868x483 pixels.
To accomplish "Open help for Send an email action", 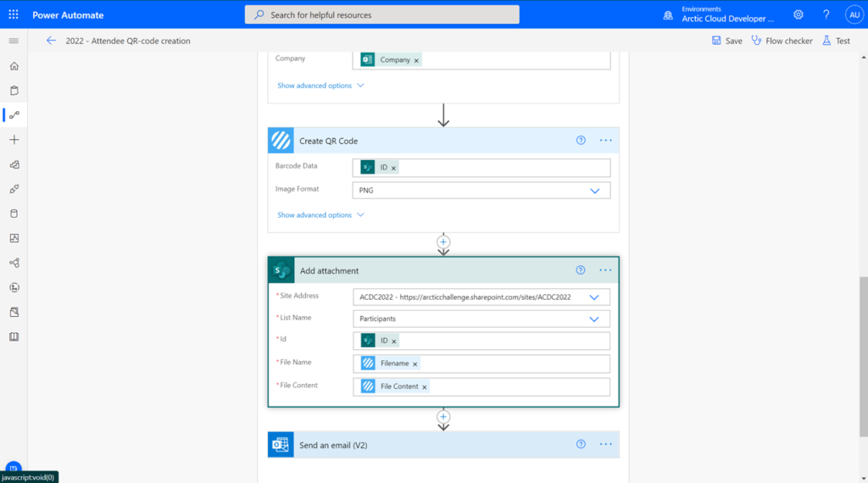I will click(x=581, y=444).
